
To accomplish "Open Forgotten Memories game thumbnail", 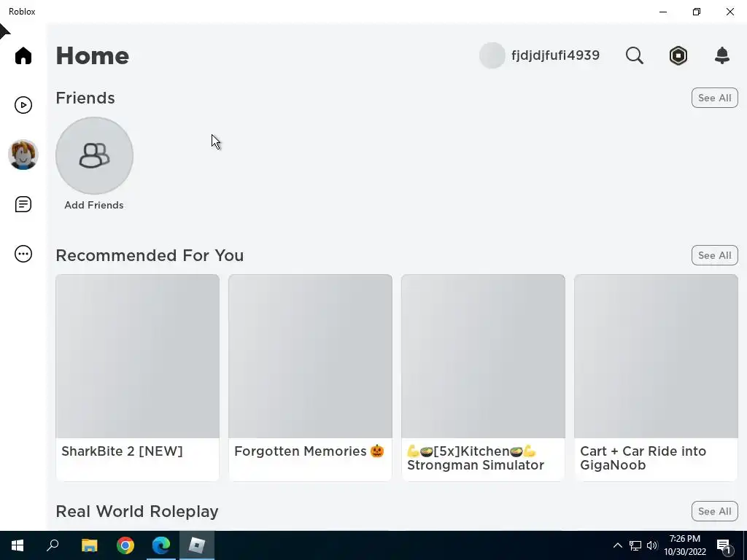I will 310,356.
